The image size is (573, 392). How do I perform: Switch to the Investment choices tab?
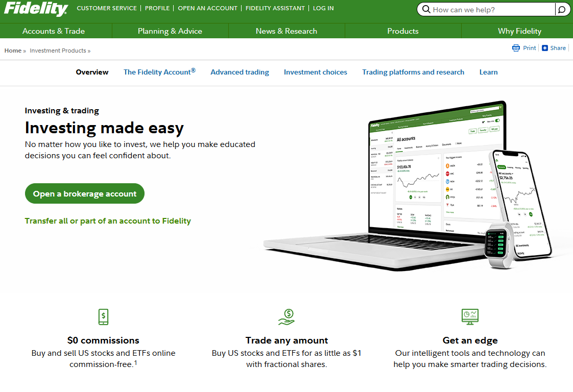coord(316,72)
